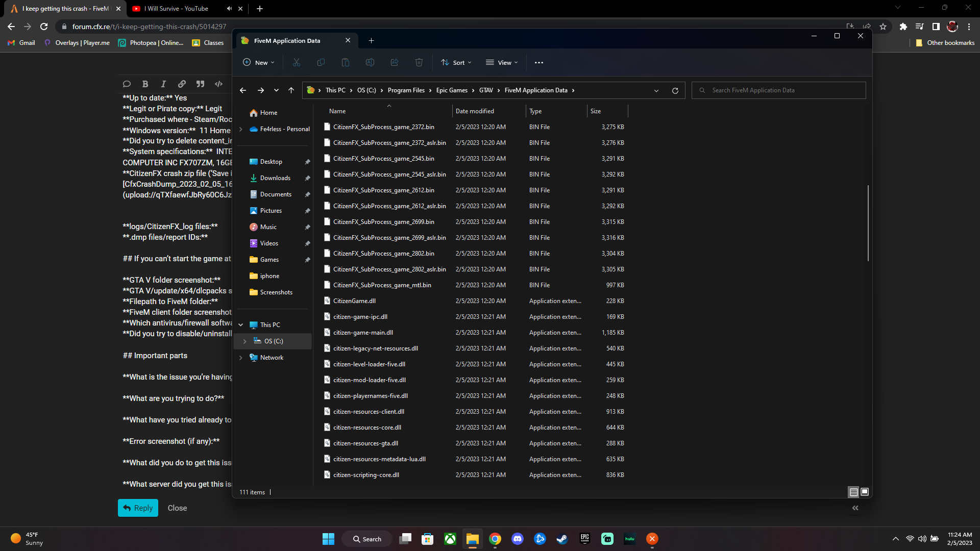Click blockquote icon in forum editor
The width and height of the screenshot is (980, 551).
[200, 84]
